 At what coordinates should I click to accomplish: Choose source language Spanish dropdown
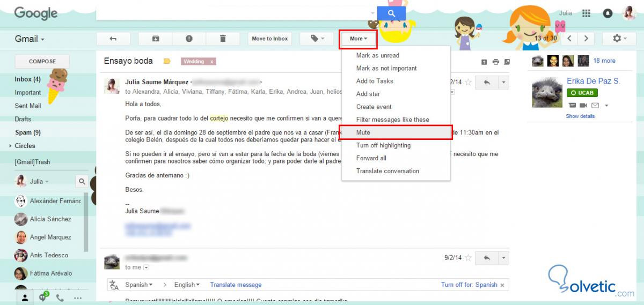138,285
